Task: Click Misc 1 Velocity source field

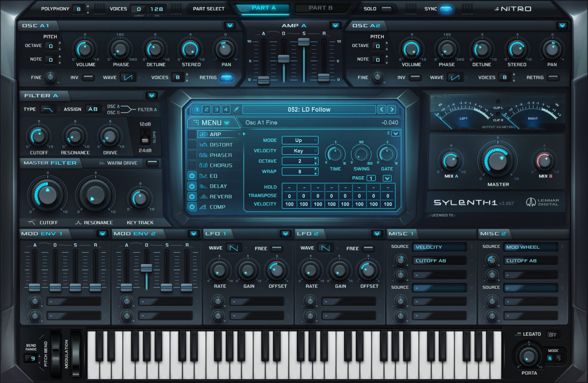Action: point(439,247)
